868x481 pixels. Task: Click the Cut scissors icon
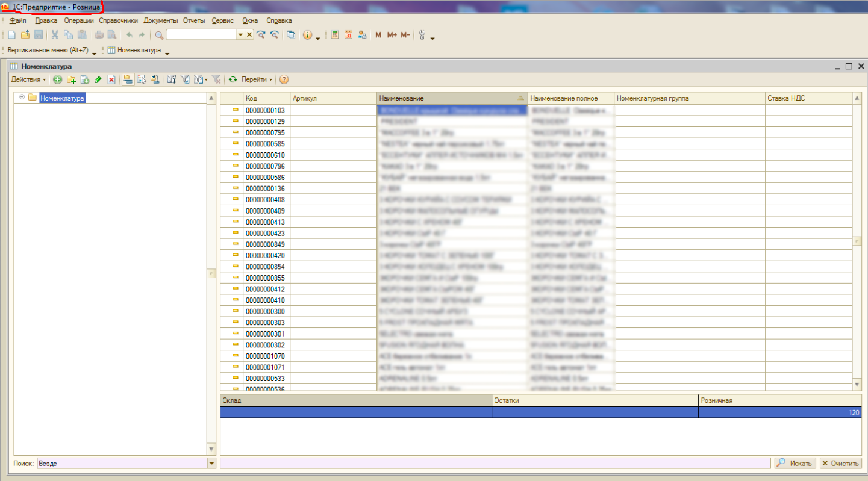click(55, 35)
